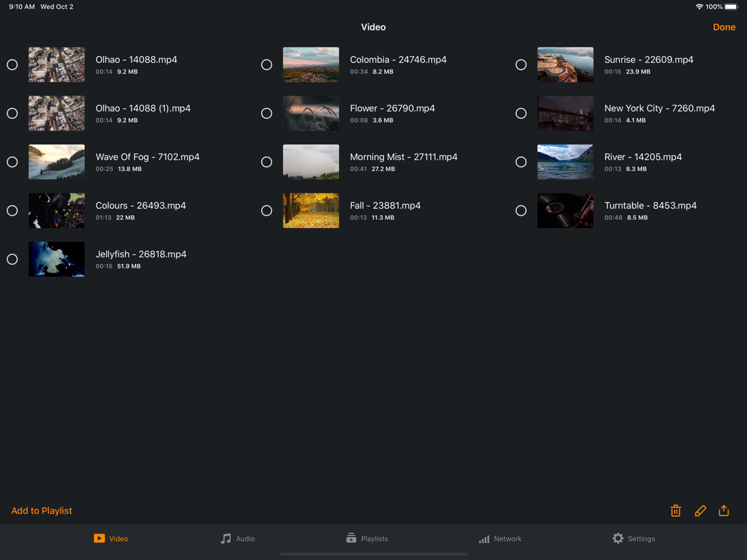Tap the title 'Colombia - 24746.mp4'
The height and width of the screenshot is (560, 747).
point(399,60)
